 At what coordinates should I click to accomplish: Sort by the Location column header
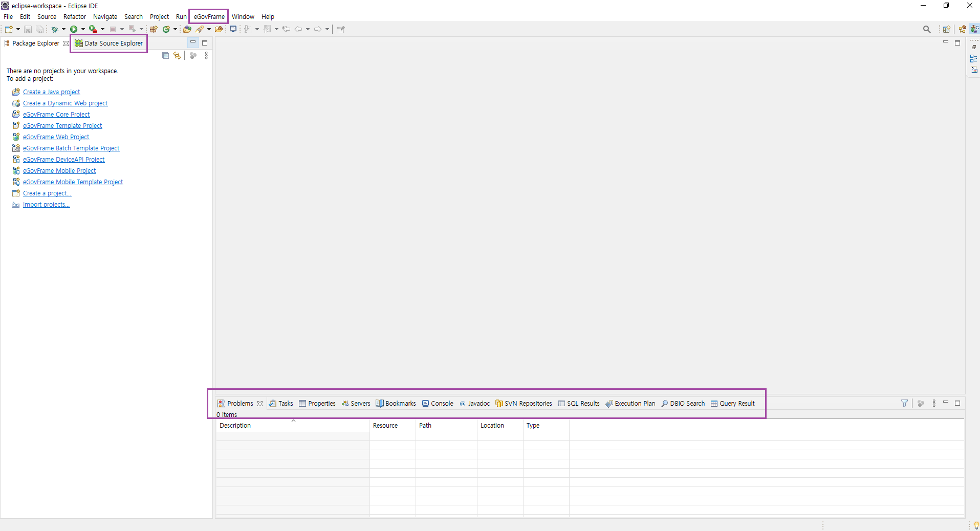point(500,426)
